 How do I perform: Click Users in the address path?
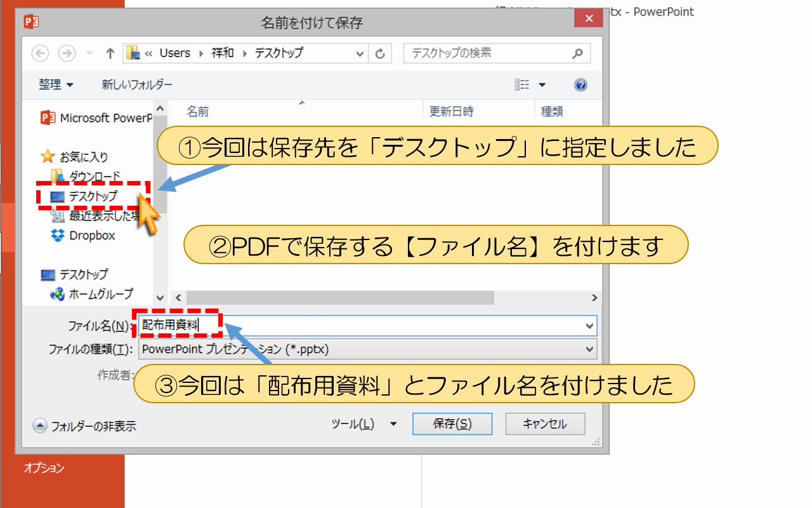coord(174,53)
